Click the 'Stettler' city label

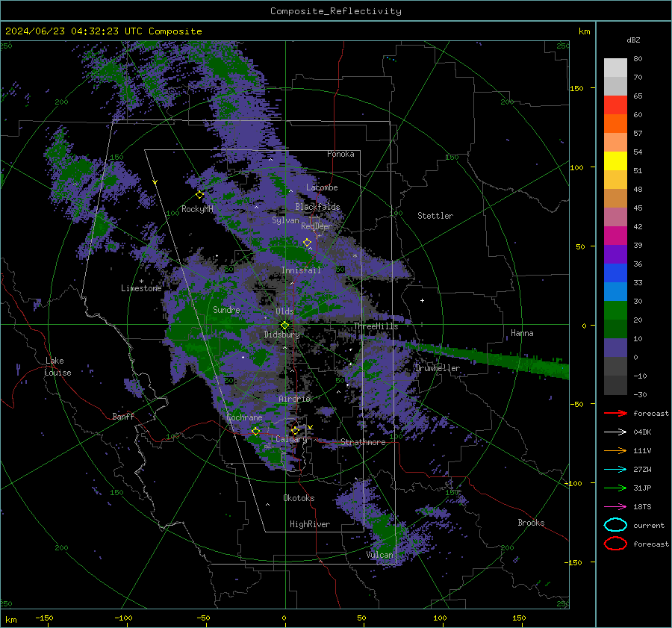435,216
